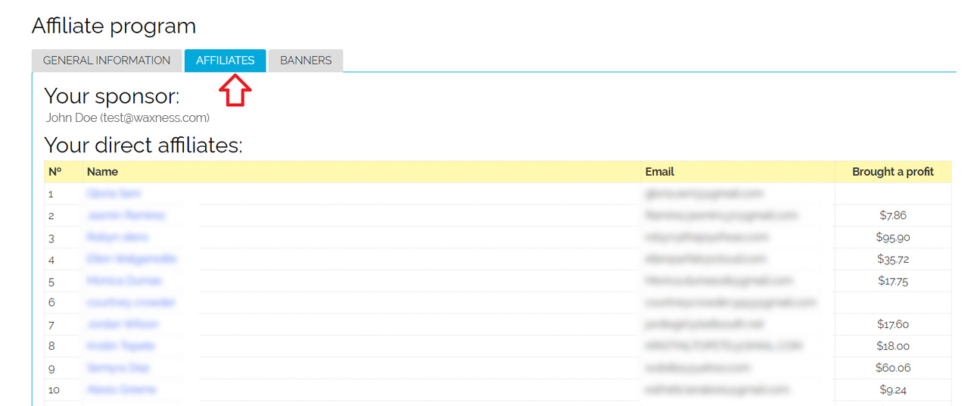Screen dimensions: 980x406
Task: Click the Nº column header
Action: (x=55, y=172)
